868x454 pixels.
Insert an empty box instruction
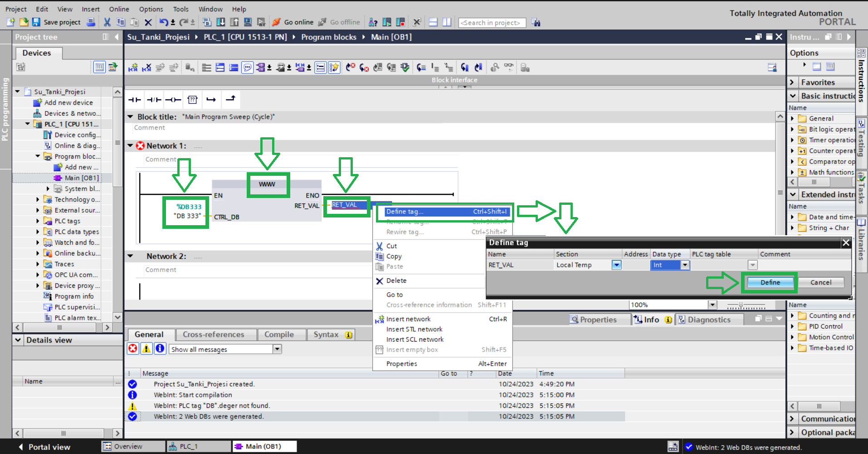[x=192, y=100]
